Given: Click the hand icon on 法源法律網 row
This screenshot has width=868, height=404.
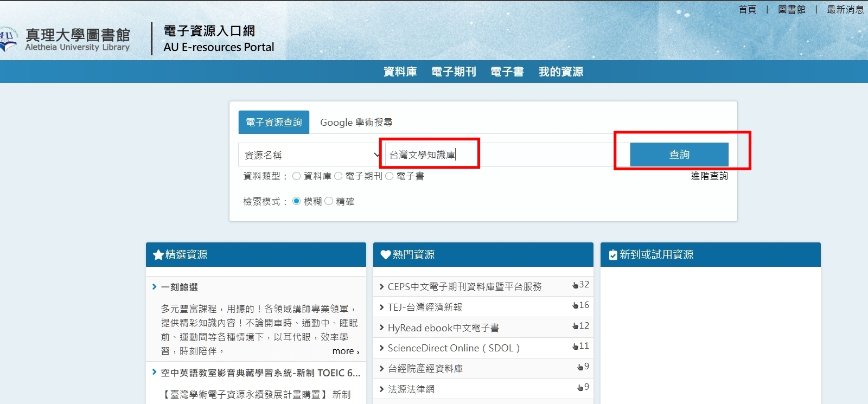Looking at the screenshot, I should [x=580, y=388].
